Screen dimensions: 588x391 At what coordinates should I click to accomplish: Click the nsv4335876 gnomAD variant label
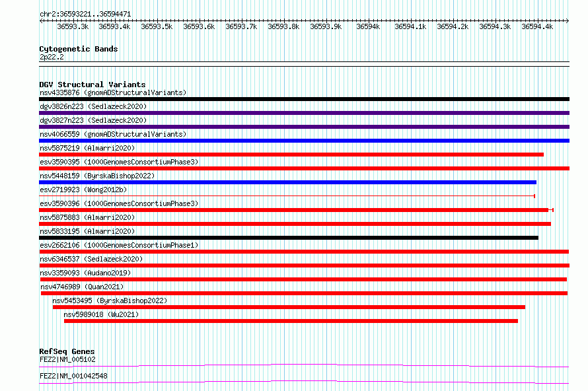[x=113, y=92]
